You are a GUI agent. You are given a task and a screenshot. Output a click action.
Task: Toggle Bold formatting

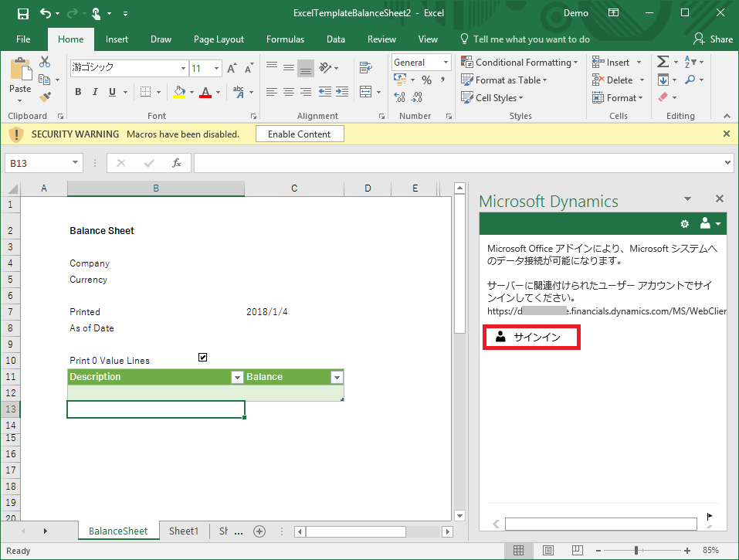pos(78,92)
